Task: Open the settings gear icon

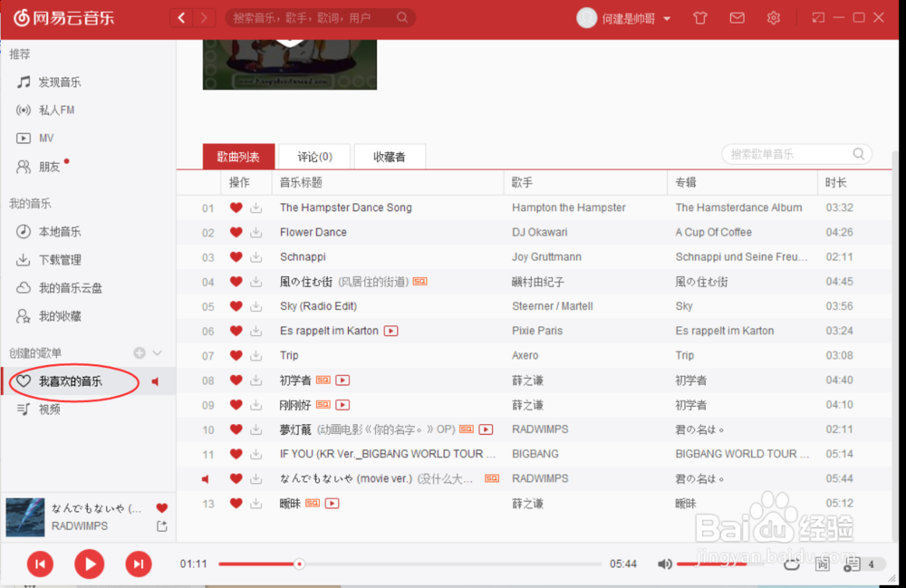Action: click(x=773, y=18)
